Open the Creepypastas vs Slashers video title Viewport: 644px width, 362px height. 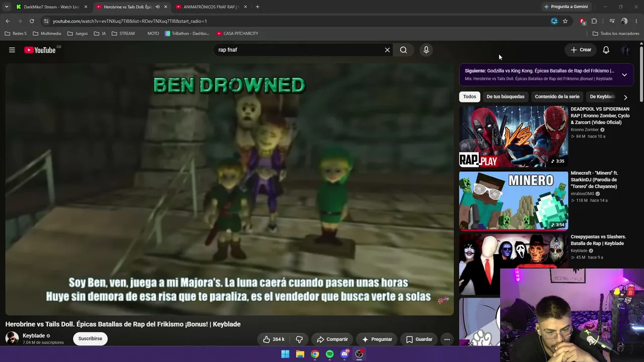[x=598, y=240]
